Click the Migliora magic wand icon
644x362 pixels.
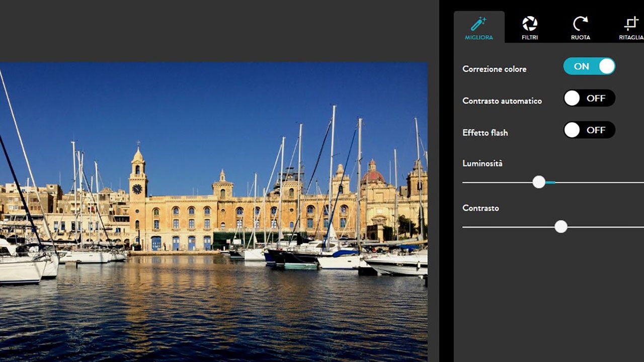478,24
